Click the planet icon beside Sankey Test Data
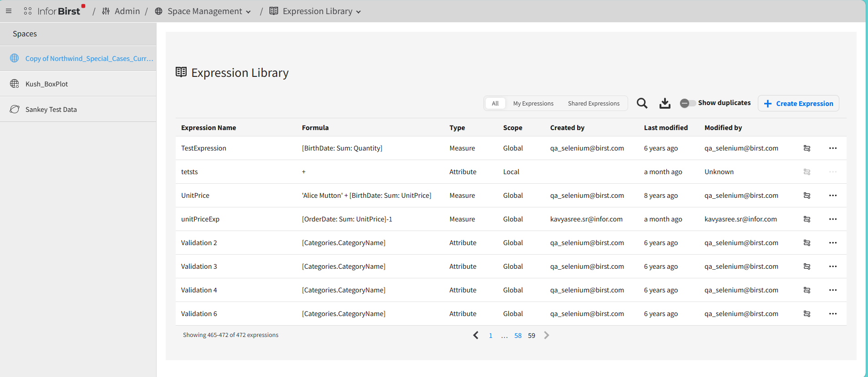 point(15,109)
